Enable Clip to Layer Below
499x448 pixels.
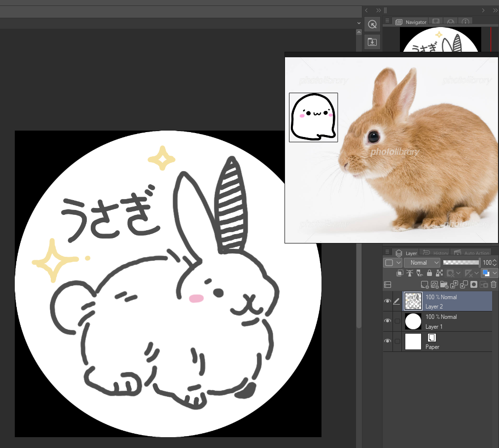point(400,273)
